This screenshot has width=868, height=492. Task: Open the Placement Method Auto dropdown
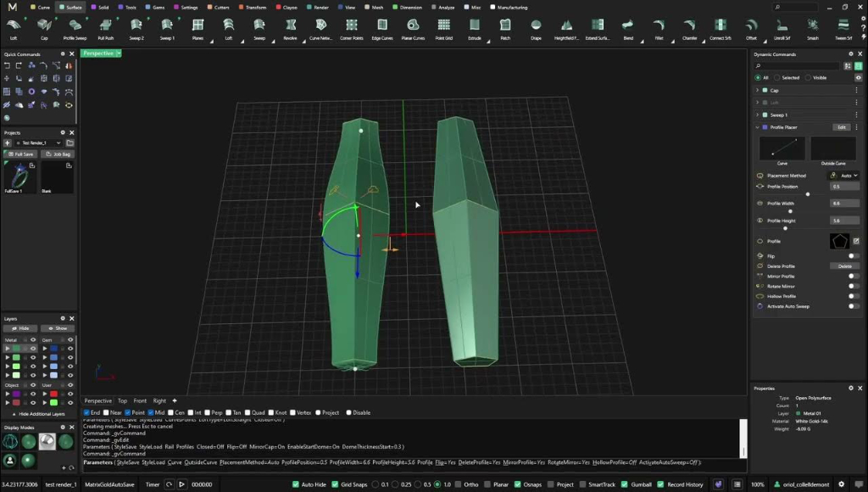click(x=844, y=176)
